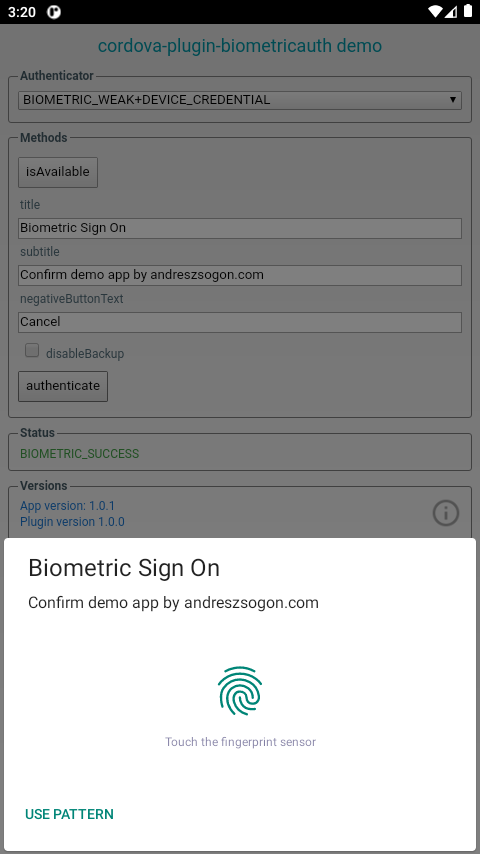Screen dimensions: 480x854
Task: Click the isAvailable button
Action: [x=58, y=172]
